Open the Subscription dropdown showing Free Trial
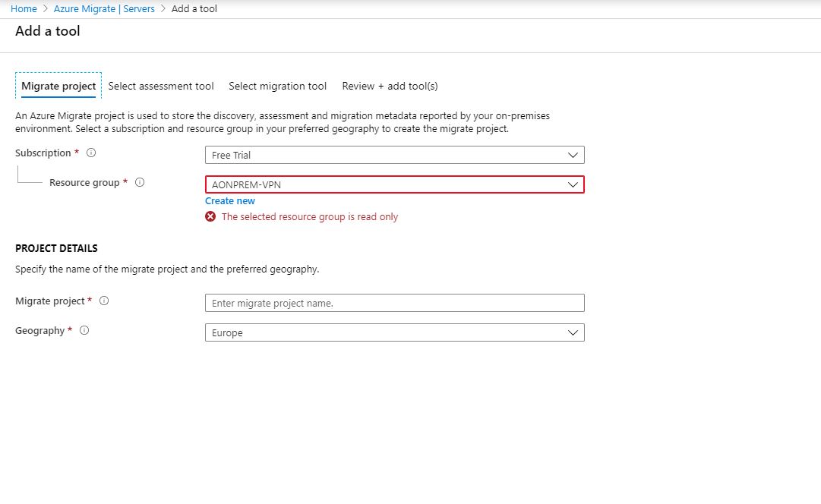Viewport: 821px width, 504px height. tap(394, 155)
